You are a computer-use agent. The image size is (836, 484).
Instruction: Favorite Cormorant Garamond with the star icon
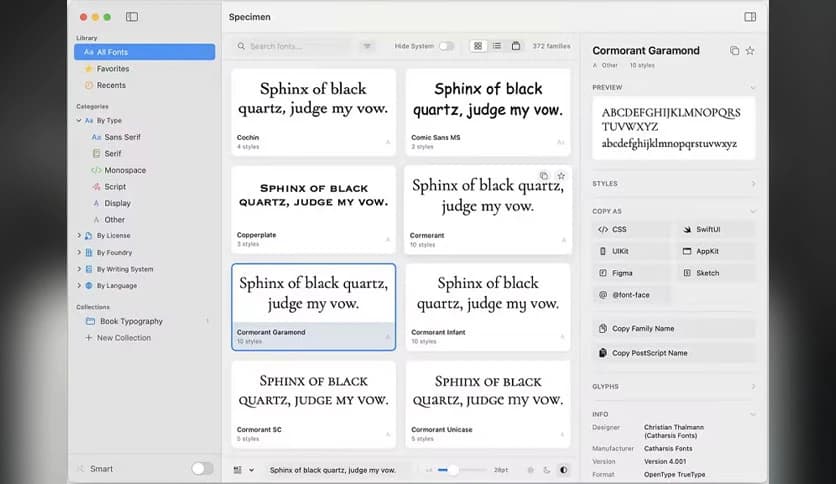[750, 51]
